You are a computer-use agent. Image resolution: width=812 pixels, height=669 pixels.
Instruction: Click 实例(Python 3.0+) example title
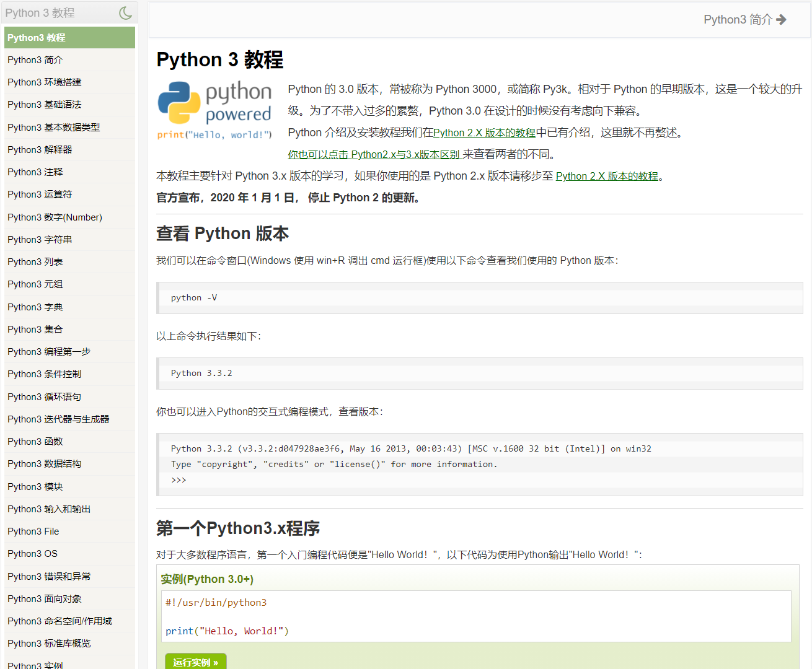coord(207,579)
